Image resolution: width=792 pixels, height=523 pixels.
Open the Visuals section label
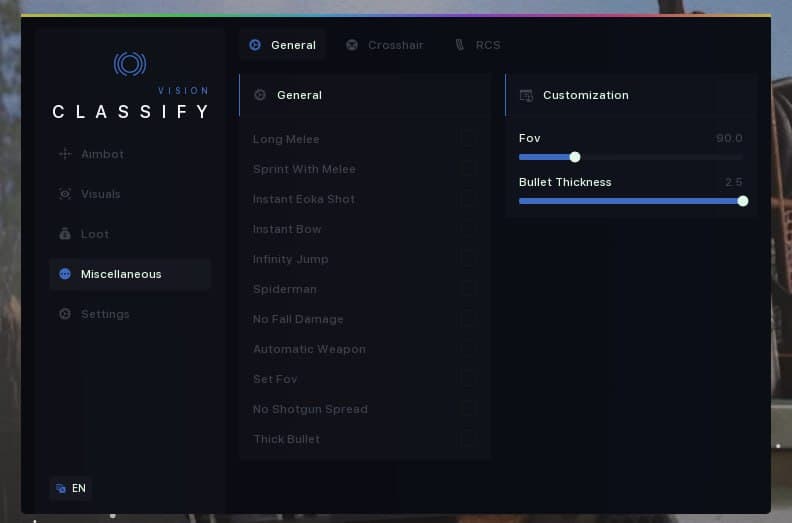tap(100, 194)
